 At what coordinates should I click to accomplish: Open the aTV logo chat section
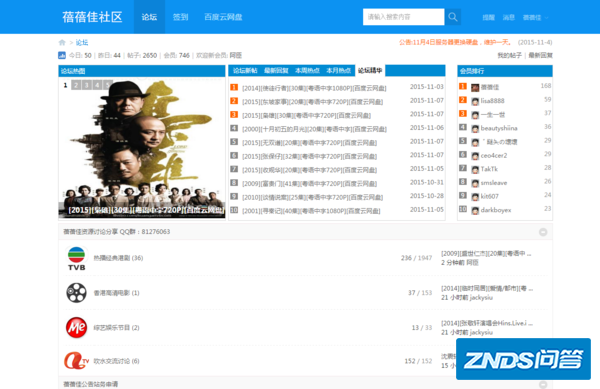tap(76, 361)
